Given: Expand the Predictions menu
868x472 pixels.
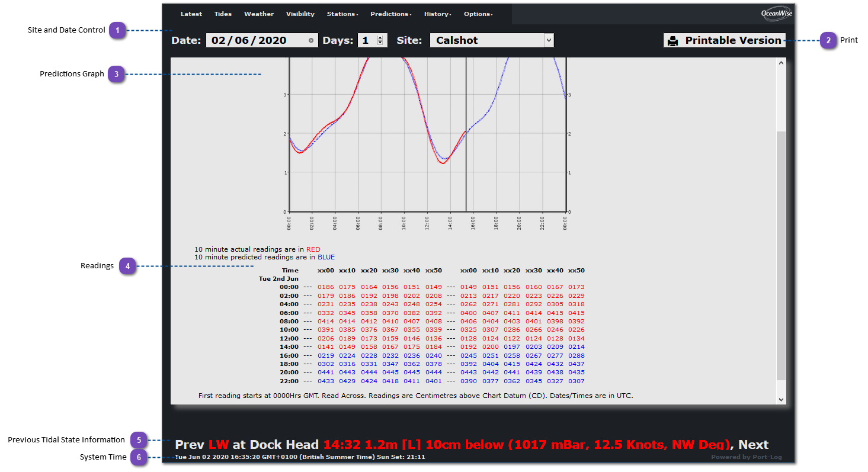Looking at the screenshot, I should 391,14.
